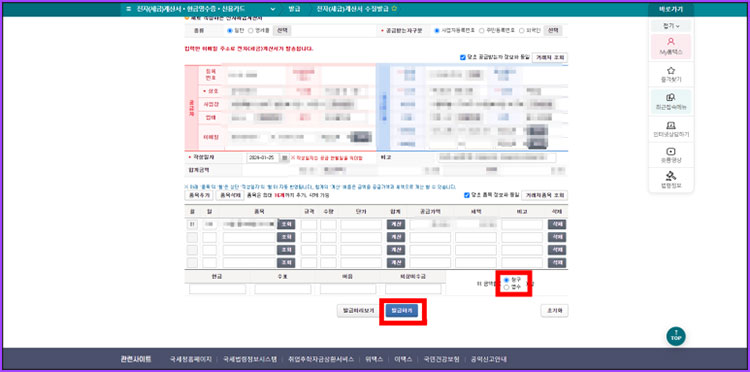Open the My홈택스 sidebar icon
This screenshot has height=372, width=750.
click(x=671, y=46)
